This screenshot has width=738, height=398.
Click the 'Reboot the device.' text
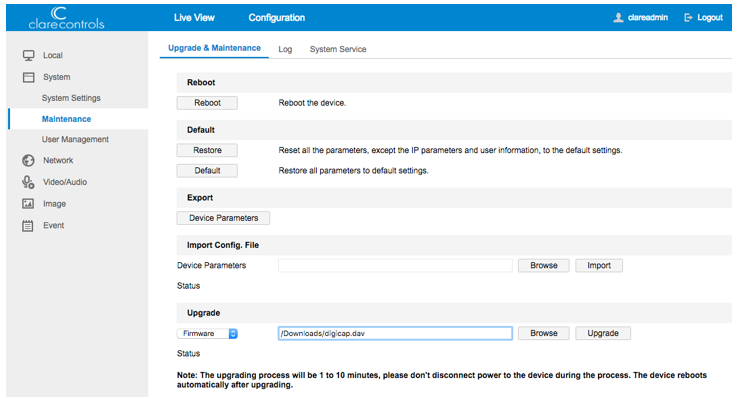click(x=312, y=103)
